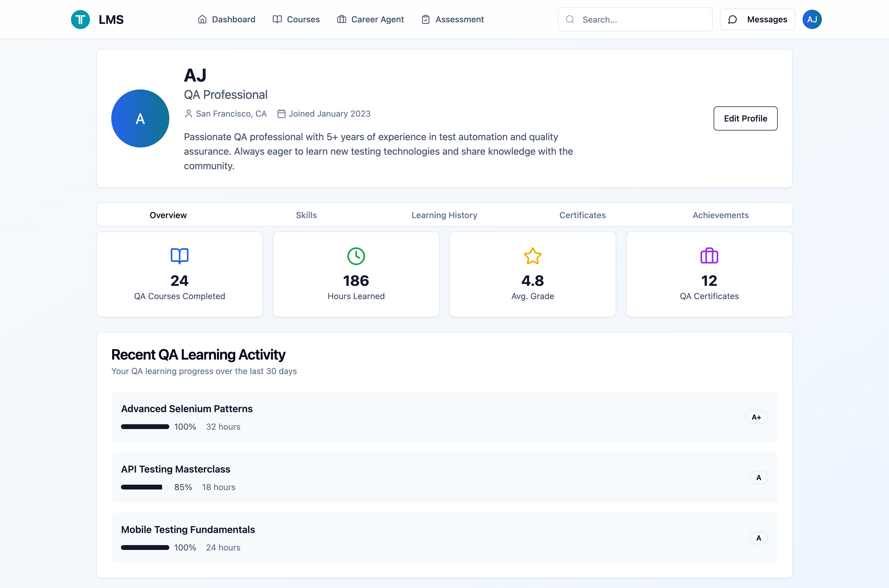Click the Messages chat bubble icon

pyautogui.click(x=732, y=20)
